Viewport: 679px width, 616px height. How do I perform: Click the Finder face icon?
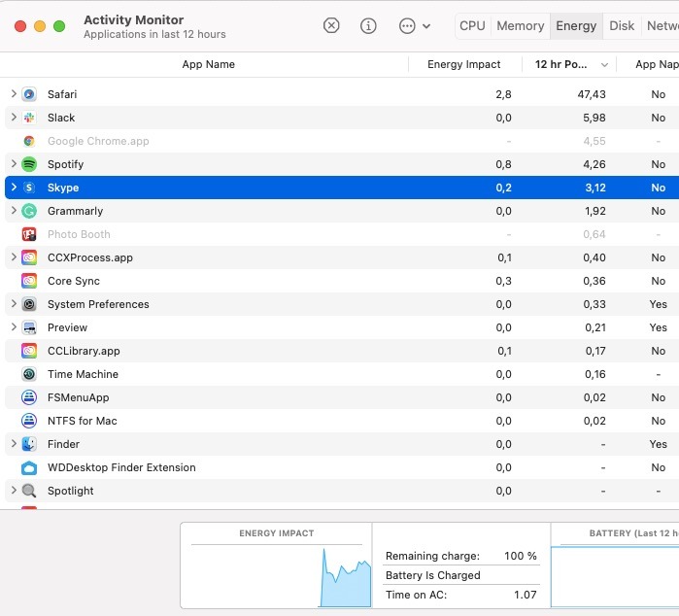29,444
